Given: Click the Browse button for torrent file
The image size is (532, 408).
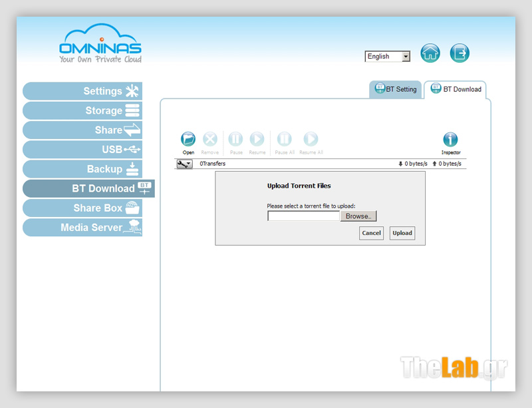Looking at the screenshot, I should 358,216.
